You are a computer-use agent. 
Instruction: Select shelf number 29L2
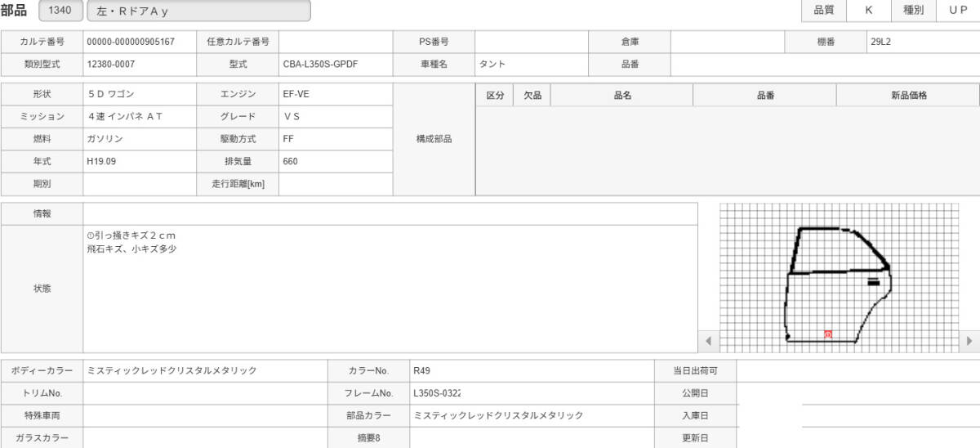880,42
